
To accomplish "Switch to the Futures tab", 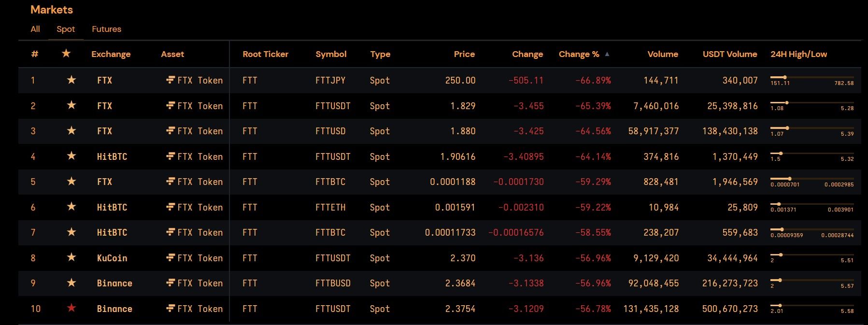I will (x=106, y=29).
